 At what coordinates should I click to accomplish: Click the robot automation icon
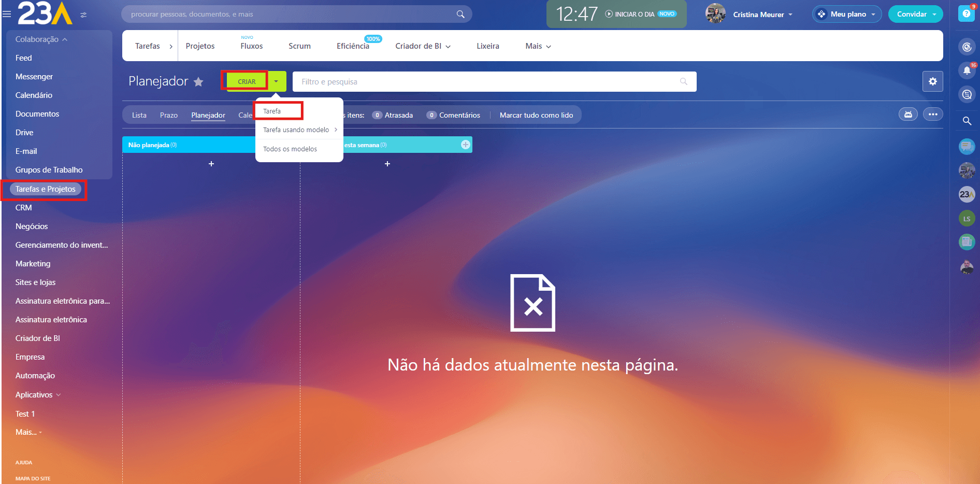[x=908, y=115]
